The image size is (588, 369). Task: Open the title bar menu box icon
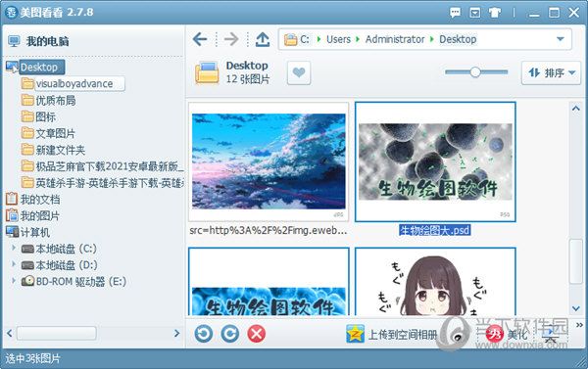point(474,13)
